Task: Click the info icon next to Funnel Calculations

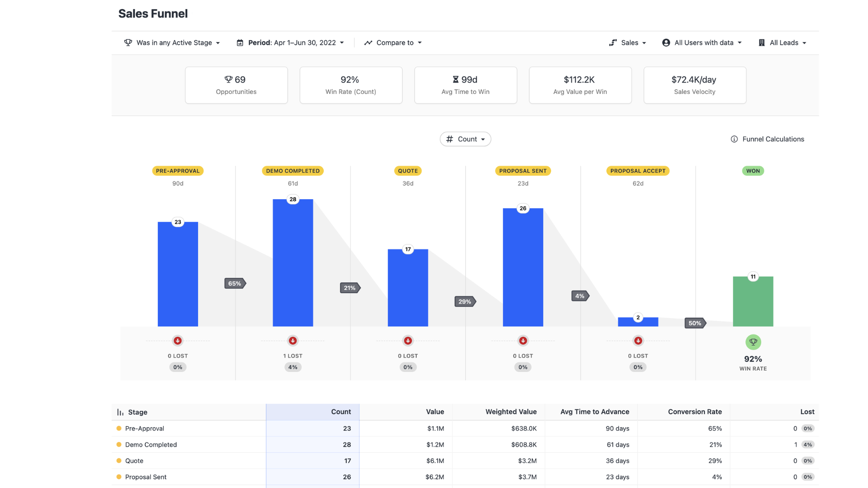Action: click(x=734, y=139)
